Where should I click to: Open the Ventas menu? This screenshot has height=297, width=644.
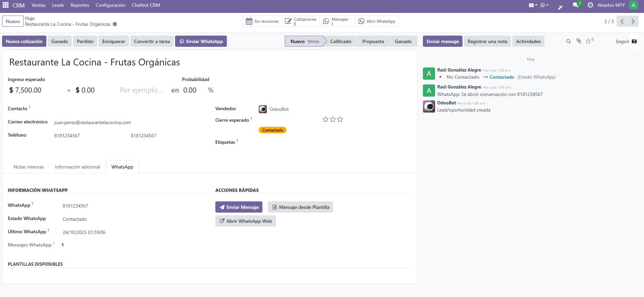coord(38,5)
